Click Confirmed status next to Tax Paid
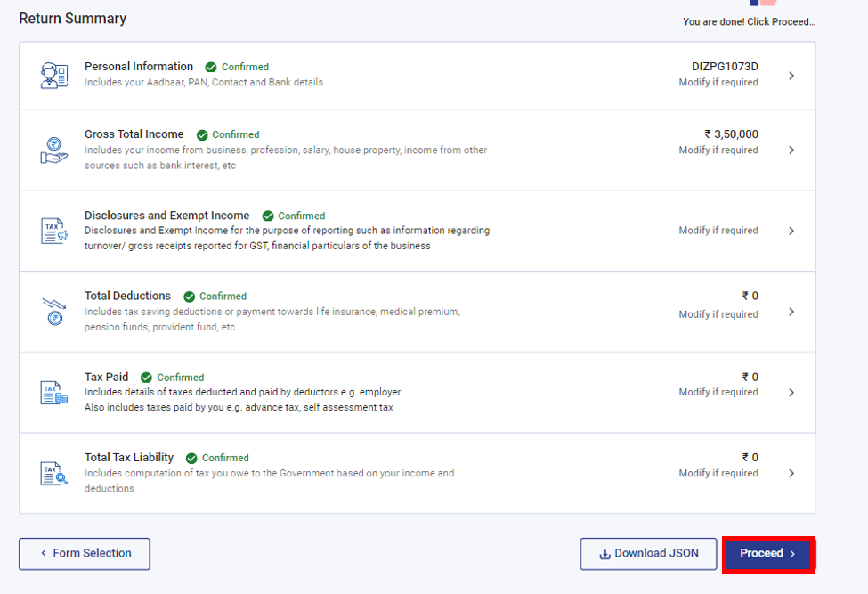868x594 pixels. (181, 378)
